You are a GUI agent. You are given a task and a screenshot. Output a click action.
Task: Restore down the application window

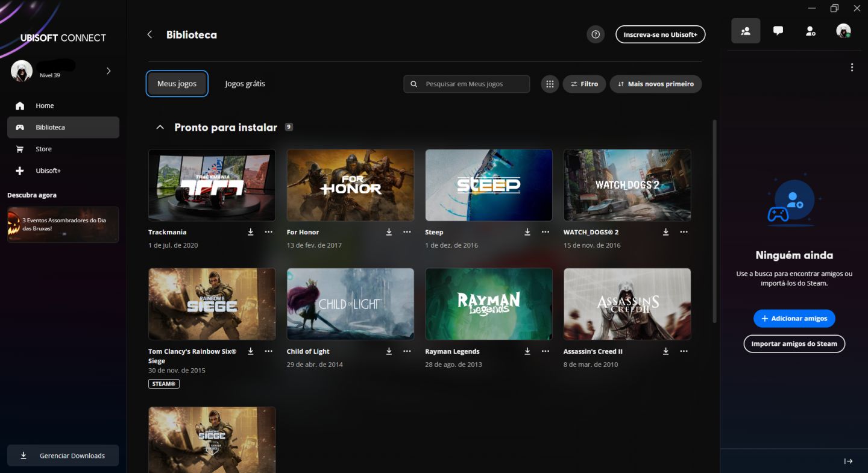[834, 8]
